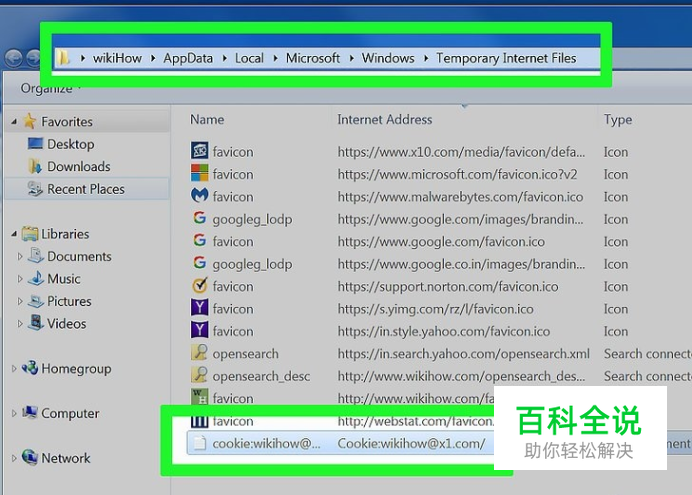Viewport: 692px width, 495px height.
Task: Click the Favorites star icon
Action: point(30,121)
